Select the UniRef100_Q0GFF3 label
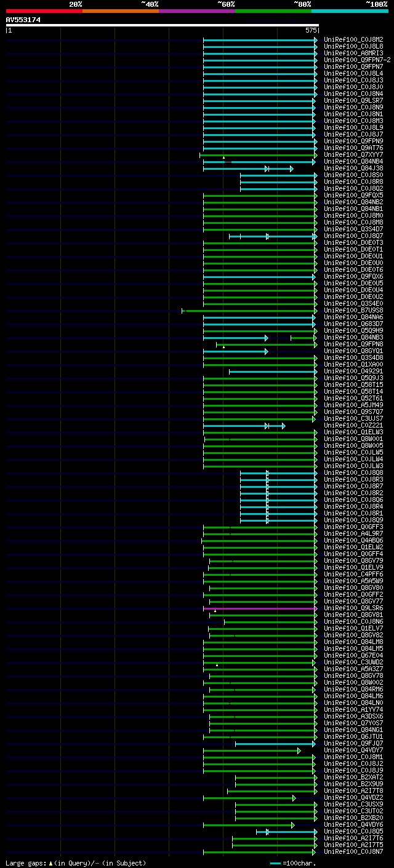This screenshot has height=868, width=394. click(x=353, y=527)
